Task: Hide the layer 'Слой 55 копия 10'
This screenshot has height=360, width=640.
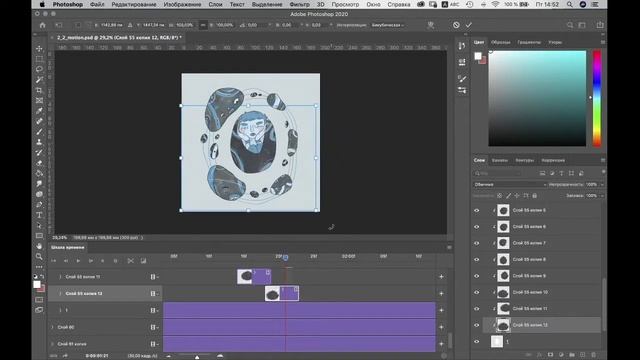Action: [x=476, y=292]
